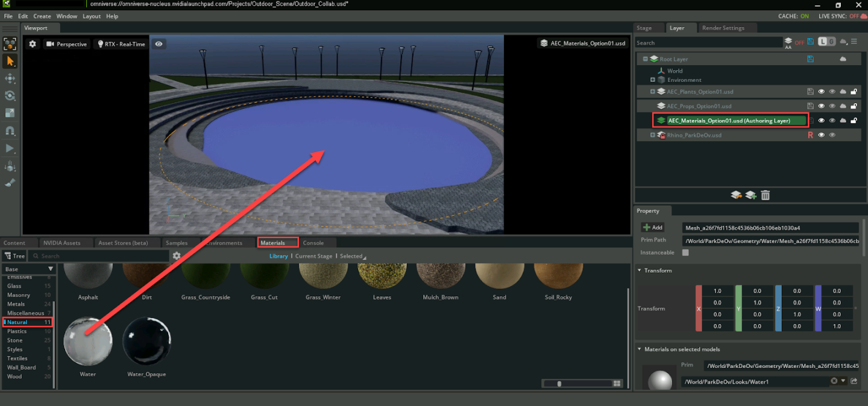Image resolution: width=868 pixels, height=406 pixels.
Task: Select the Move tool in left toolbar
Action: pos(10,78)
